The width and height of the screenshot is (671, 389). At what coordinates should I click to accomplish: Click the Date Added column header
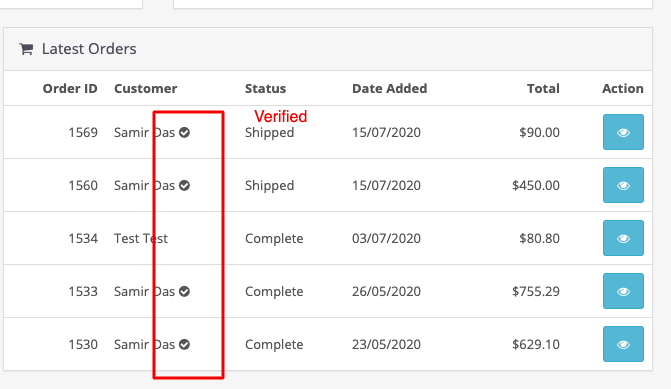[x=390, y=89]
